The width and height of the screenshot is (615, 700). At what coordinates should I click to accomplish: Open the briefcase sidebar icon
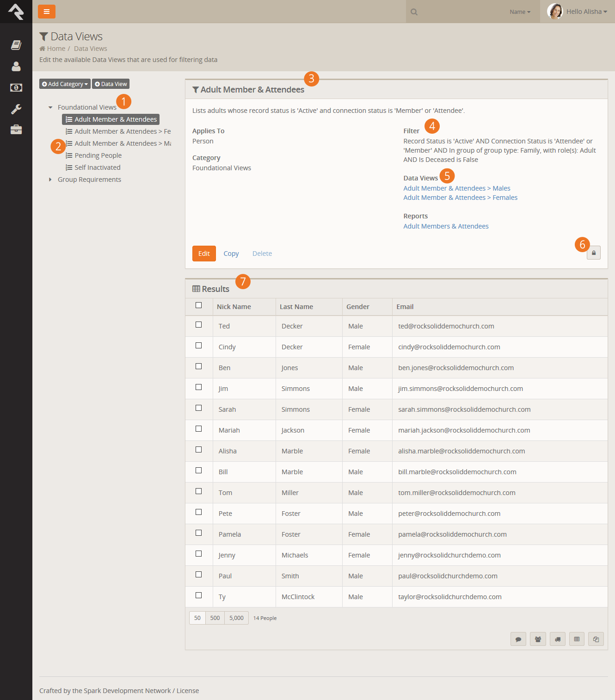click(x=16, y=130)
